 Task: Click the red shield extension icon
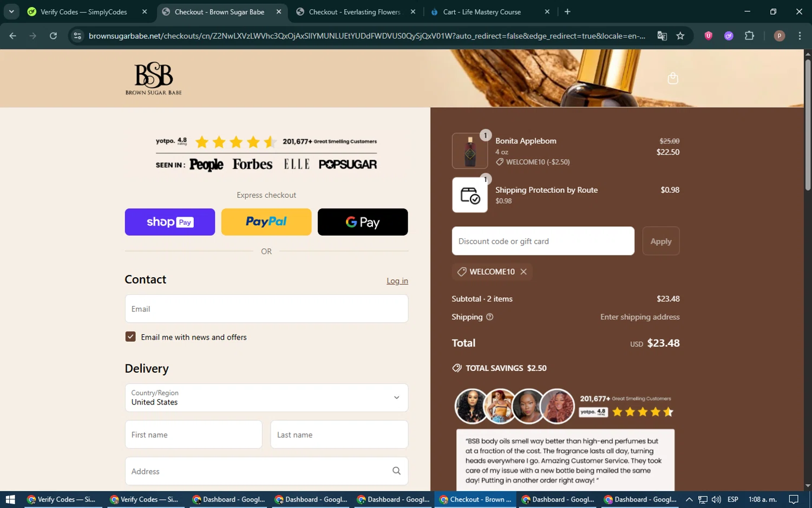click(x=708, y=36)
